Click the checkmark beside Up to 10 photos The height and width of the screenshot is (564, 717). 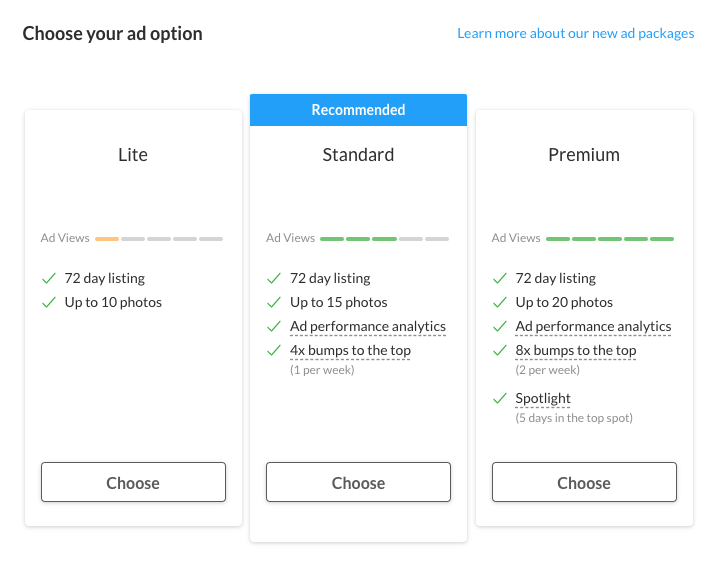pos(48,302)
